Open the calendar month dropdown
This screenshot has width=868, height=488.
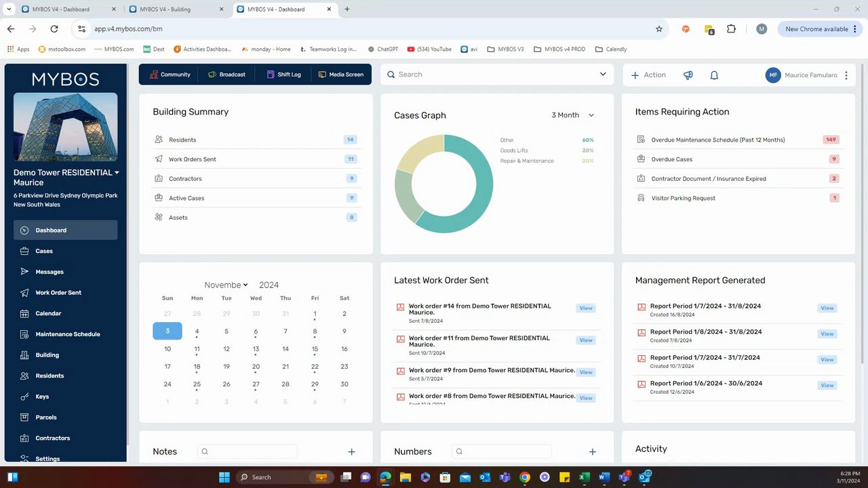point(226,285)
